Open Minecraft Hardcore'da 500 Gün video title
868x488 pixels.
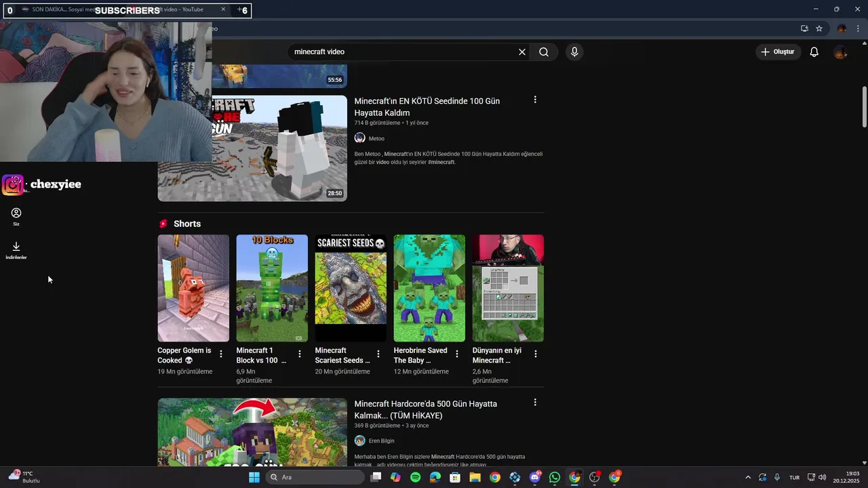(x=426, y=410)
